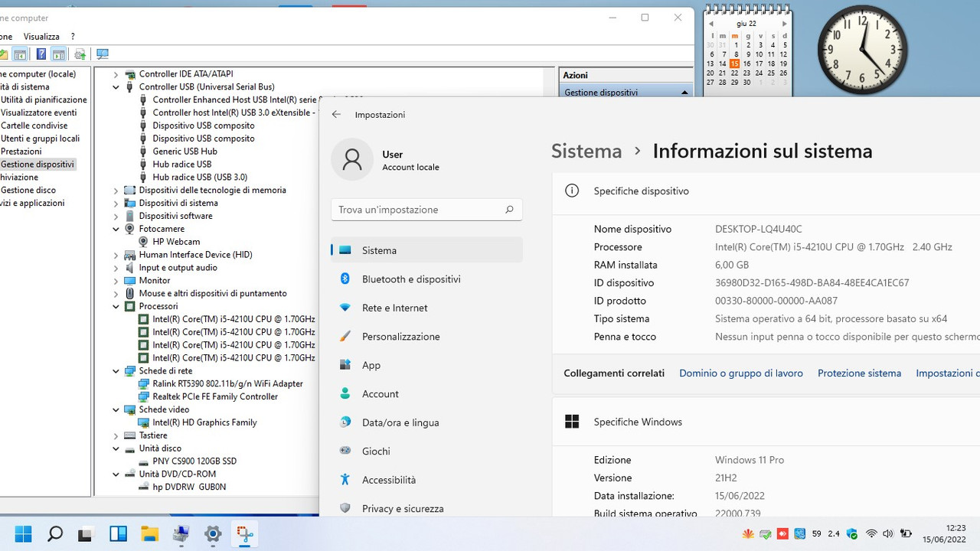Collapse Gestione dispositivi in Azioni pane

coord(684,93)
